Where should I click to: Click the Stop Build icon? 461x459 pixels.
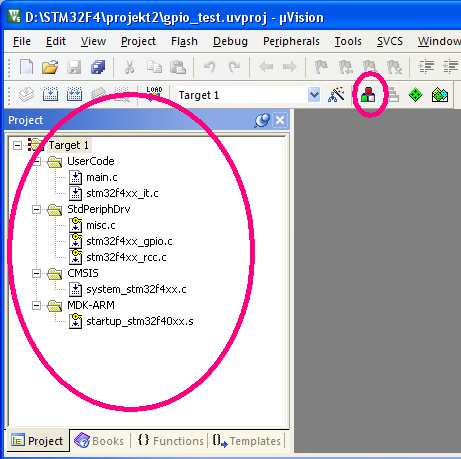tap(122, 95)
